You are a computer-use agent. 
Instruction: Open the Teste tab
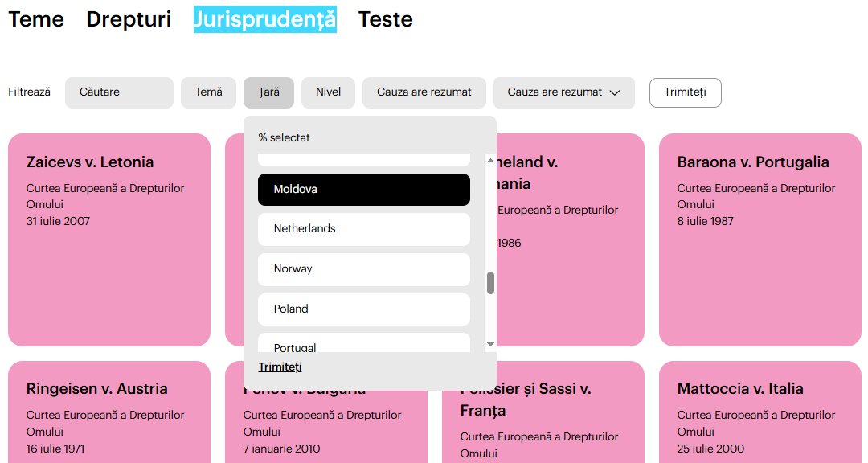[x=385, y=19]
